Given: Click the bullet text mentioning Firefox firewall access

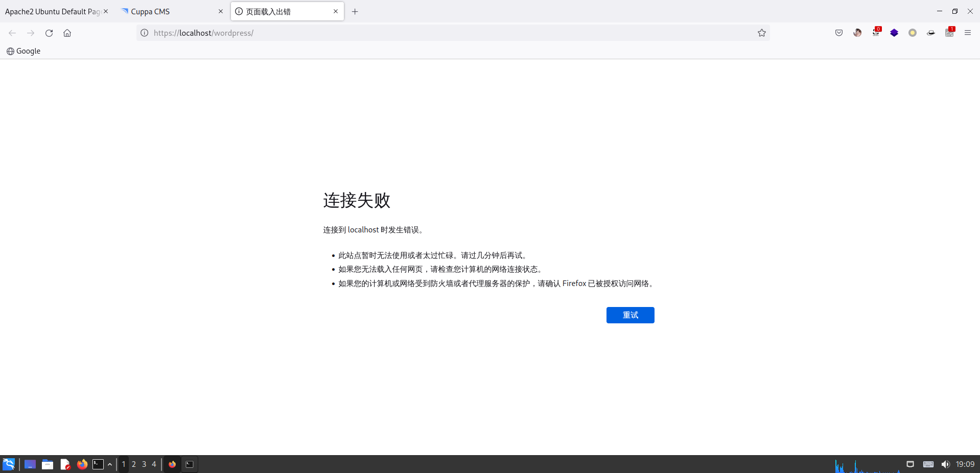Looking at the screenshot, I should tap(497, 283).
